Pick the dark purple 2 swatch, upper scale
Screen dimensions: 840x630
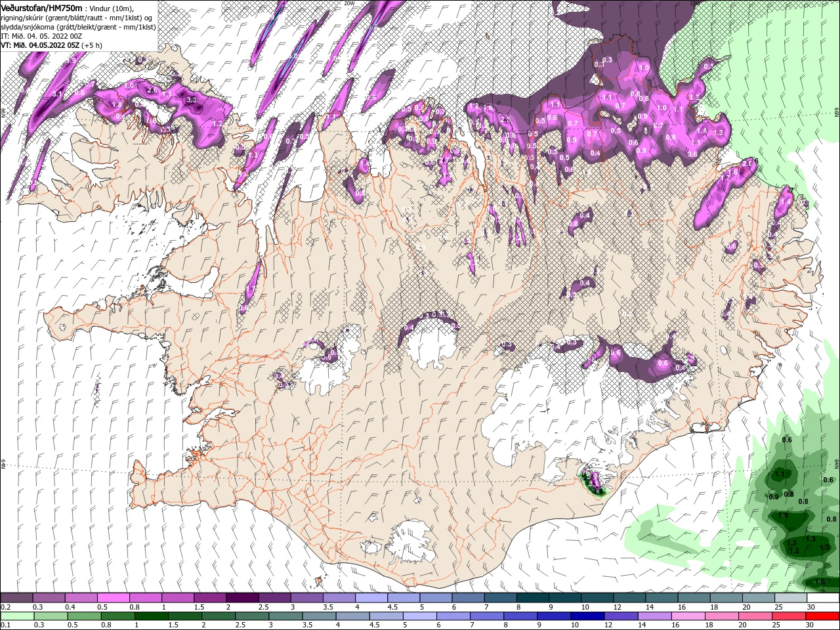point(242,598)
